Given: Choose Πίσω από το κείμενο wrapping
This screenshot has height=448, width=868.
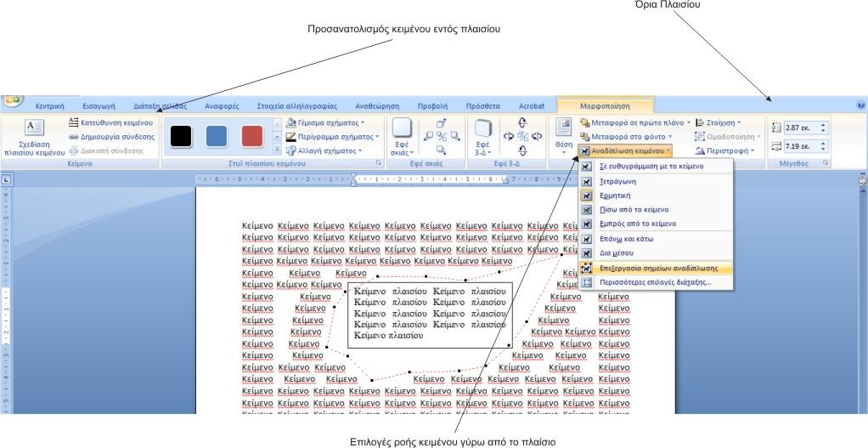Looking at the screenshot, I should point(656,210).
